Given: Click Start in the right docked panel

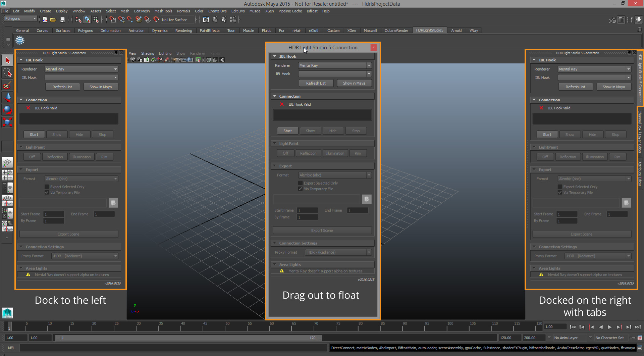Looking at the screenshot, I should 547,135.
